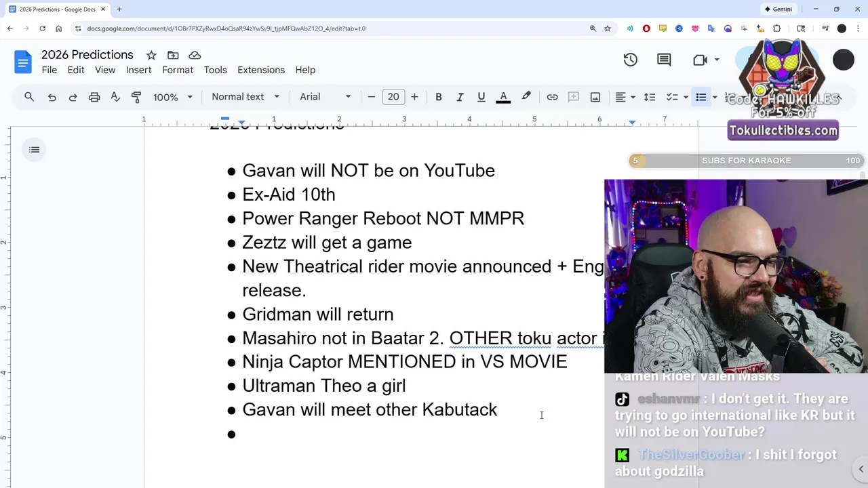Toggle italic formatting
Screen dimensions: 868x488
[x=460, y=97]
